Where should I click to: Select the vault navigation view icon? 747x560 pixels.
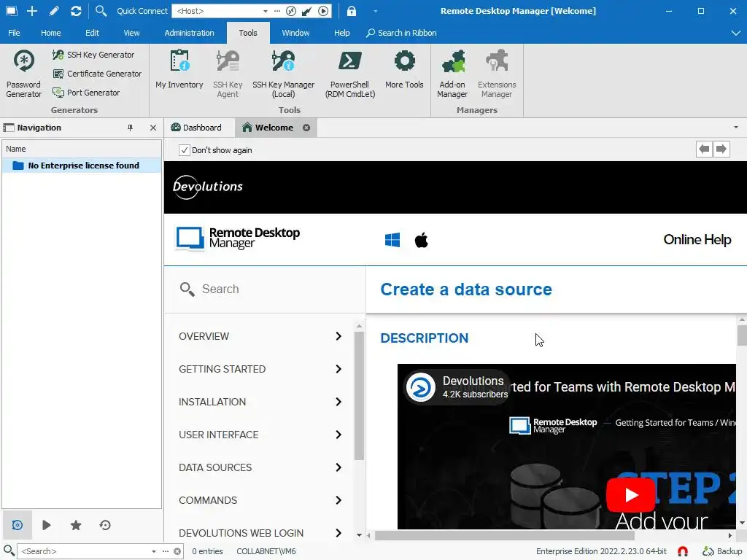tap(18, 525)
